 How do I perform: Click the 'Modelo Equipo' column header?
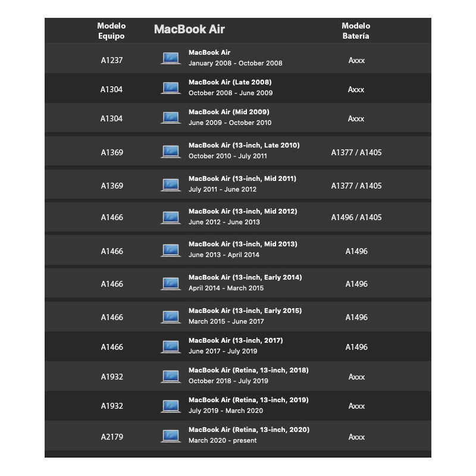point(111,31)
